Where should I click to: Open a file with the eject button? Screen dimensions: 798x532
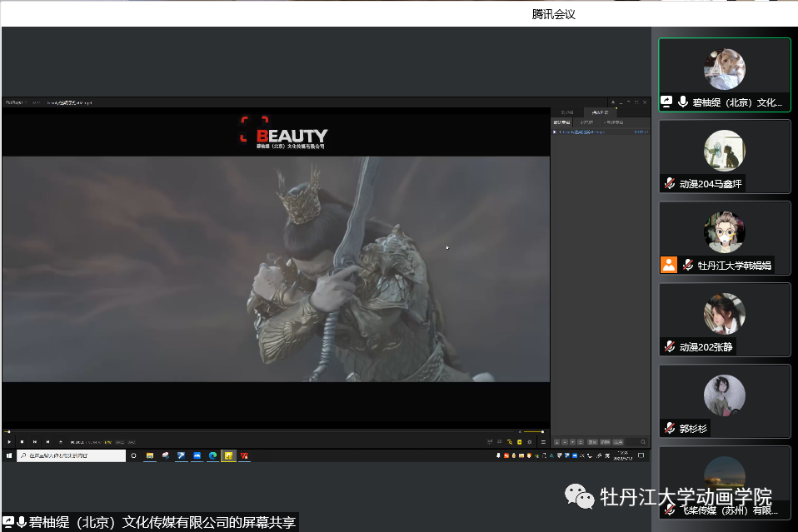(x=61, y=442)
